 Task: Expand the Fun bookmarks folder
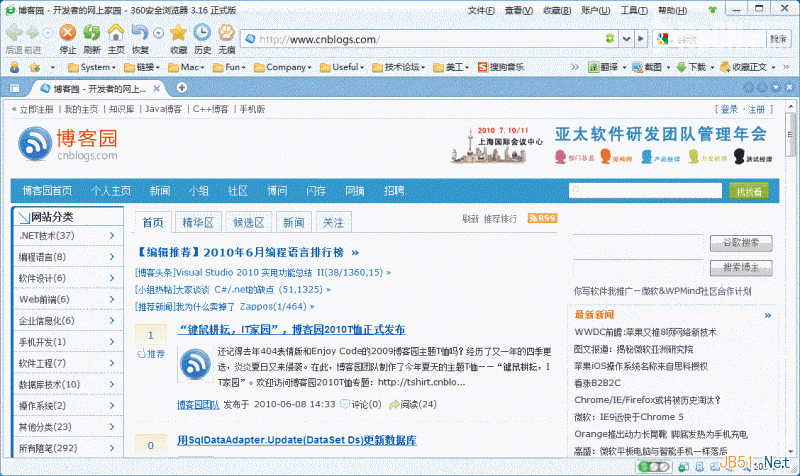[230, 67]
